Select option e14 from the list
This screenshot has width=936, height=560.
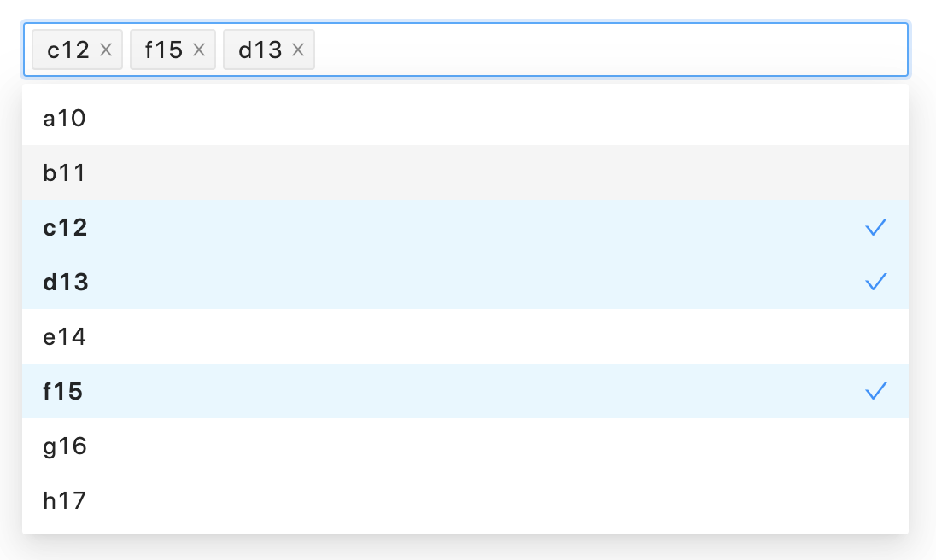(427, 336)
